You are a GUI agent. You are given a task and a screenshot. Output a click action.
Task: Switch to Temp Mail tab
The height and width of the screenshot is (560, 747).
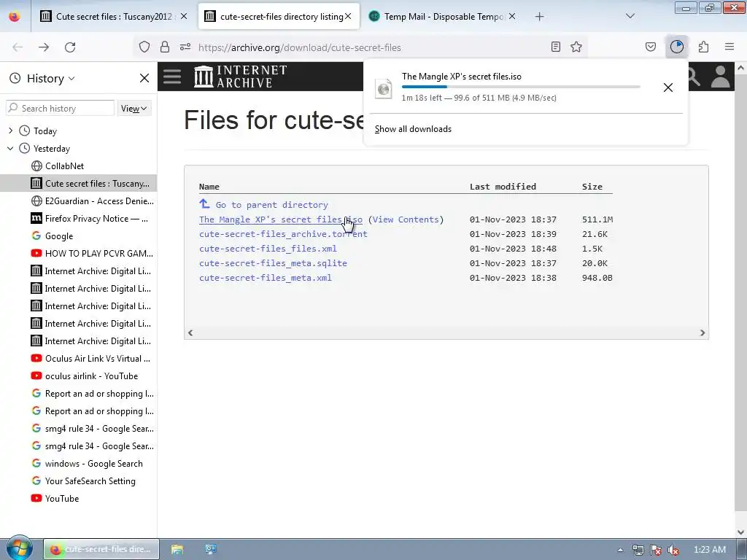click(443, 17)
